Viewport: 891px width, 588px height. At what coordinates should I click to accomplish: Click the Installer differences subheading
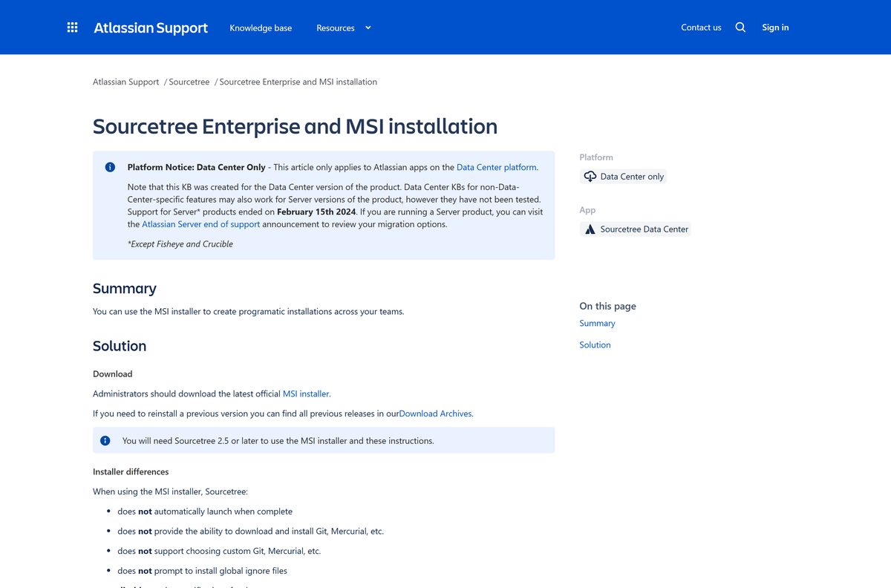131,471
